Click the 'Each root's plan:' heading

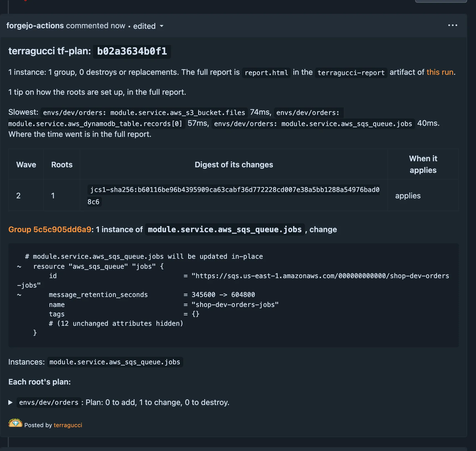[40, 382]
